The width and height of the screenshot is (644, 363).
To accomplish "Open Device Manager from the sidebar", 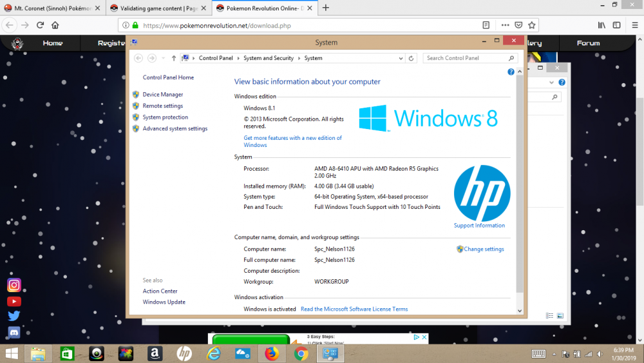I will pos(162,94).
